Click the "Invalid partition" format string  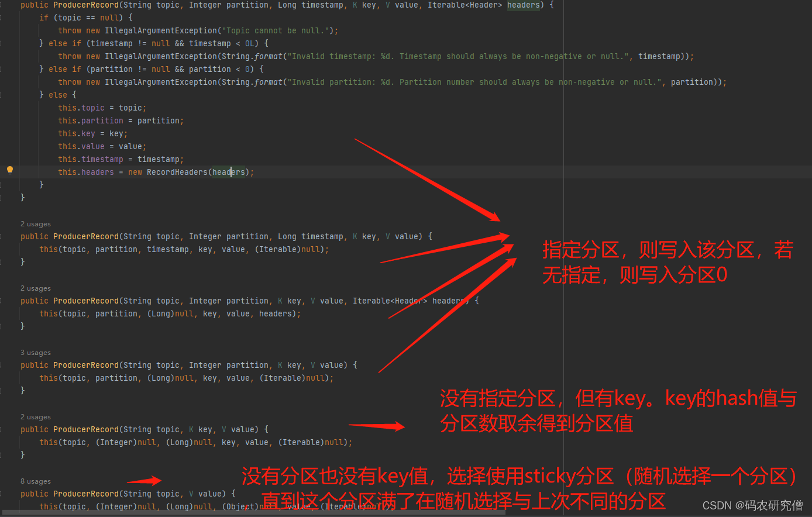[476, 82]
